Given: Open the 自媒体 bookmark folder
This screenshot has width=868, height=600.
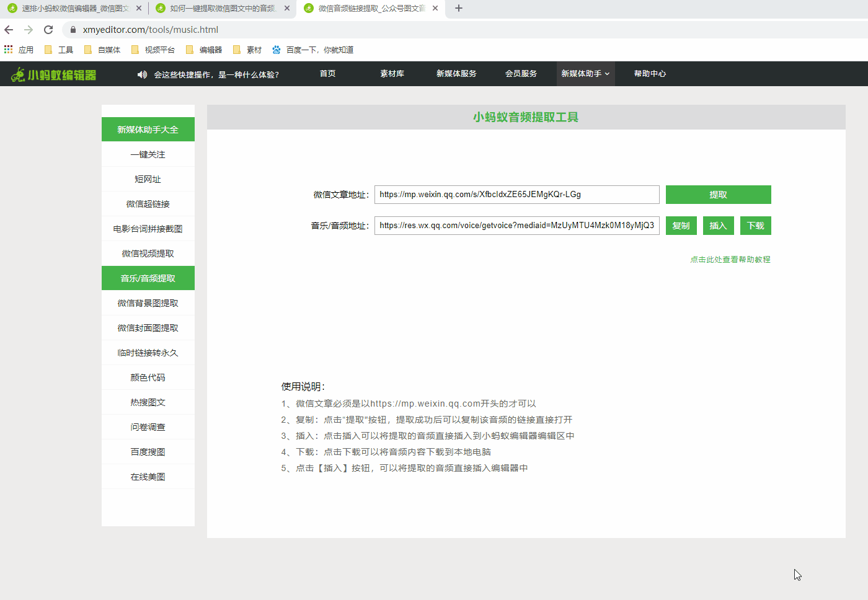Looking at the screenshot, I should (x=102, y=50).
